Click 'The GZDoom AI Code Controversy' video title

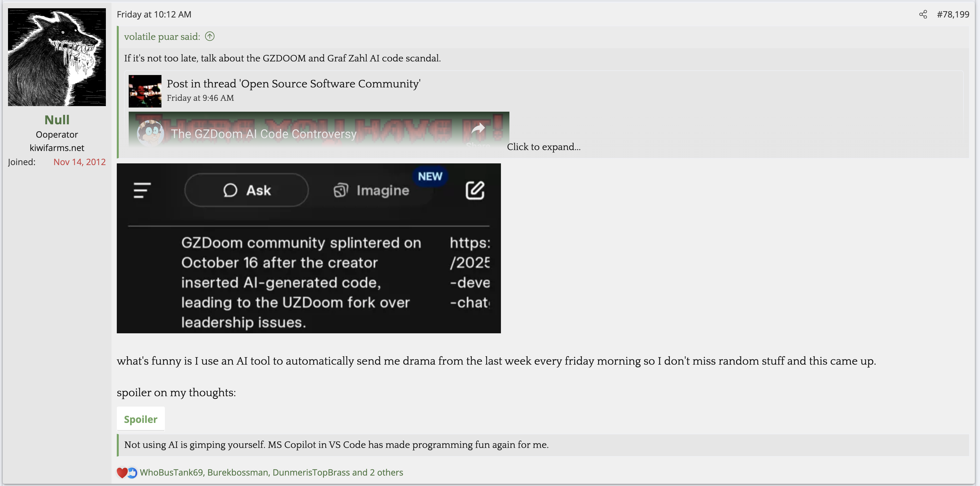(x=263, y=134)
